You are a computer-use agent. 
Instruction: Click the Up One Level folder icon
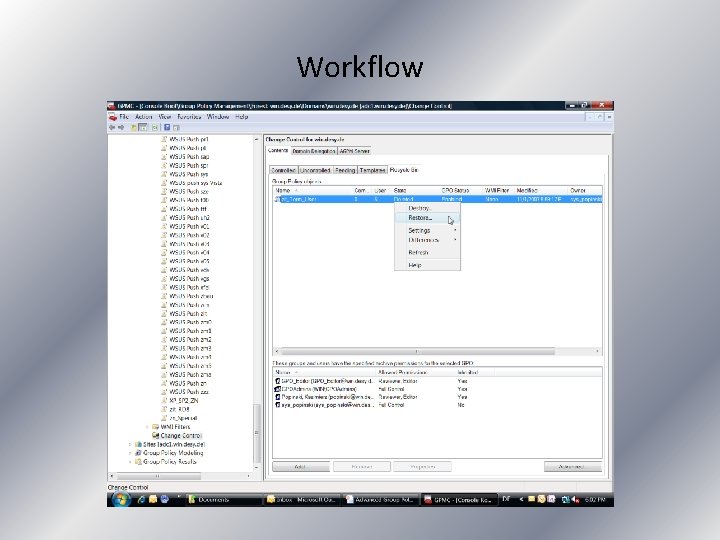coord(134,127)
